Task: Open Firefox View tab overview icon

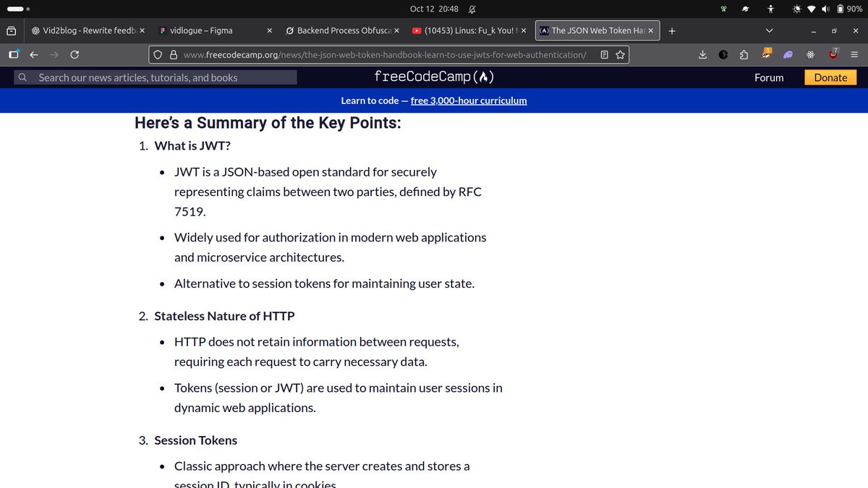Action: pyautogui.click(x=11, y=31)
